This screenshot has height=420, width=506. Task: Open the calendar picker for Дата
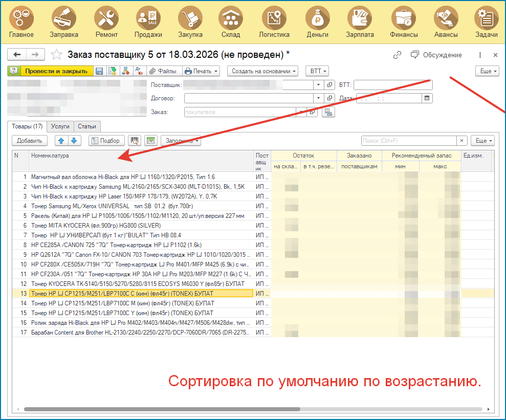(427, 98)
